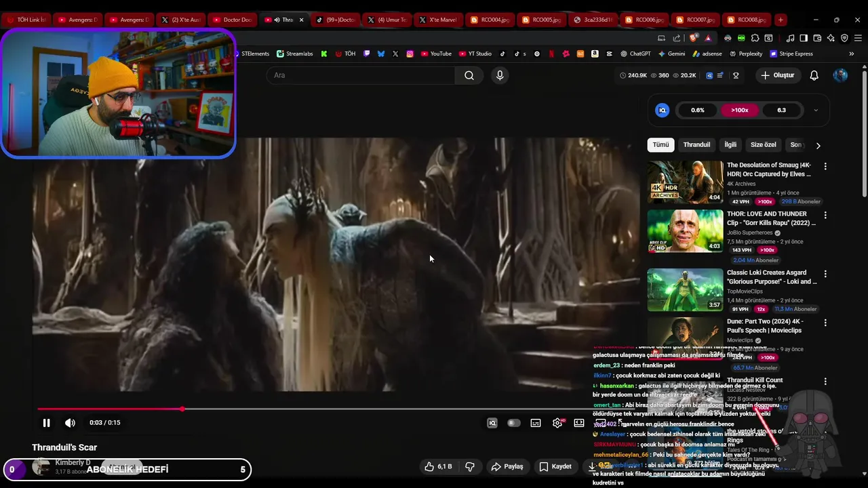Open Thor Love and Thunder clip thumbnail
868x488 pixels.
pos(685,230)
